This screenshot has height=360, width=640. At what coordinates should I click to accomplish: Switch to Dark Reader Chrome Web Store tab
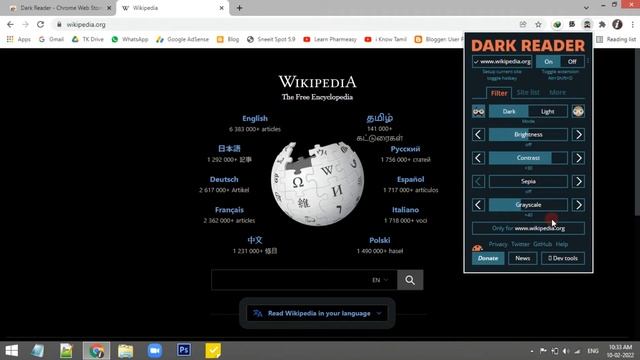click(x=60, y=8)
